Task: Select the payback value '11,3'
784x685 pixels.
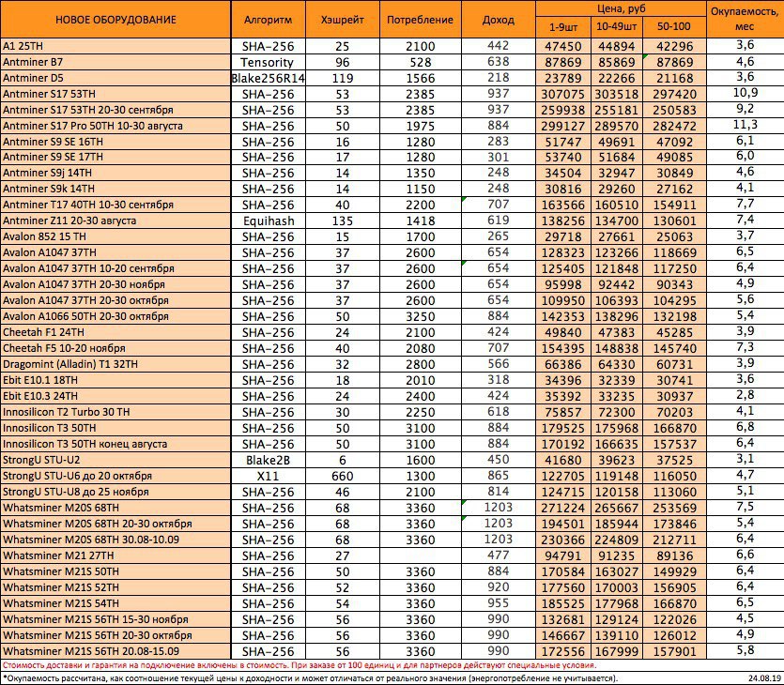Action: pos(745,125)
